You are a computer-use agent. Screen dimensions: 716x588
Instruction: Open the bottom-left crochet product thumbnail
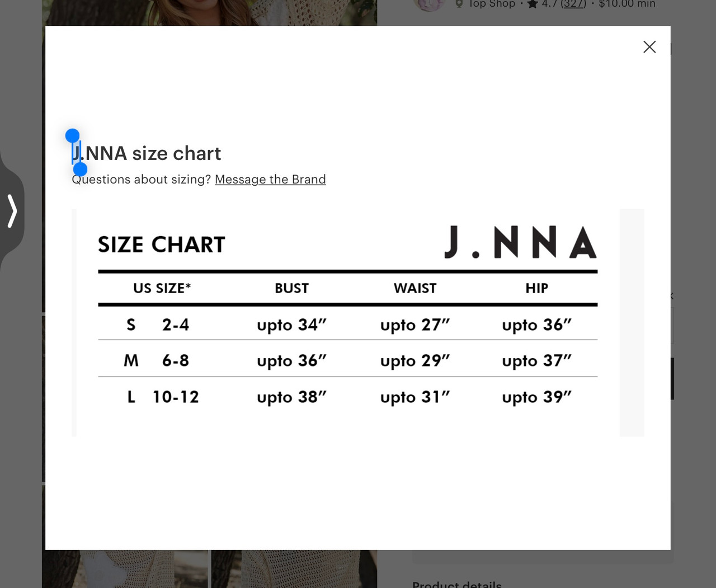pos(125,569)
